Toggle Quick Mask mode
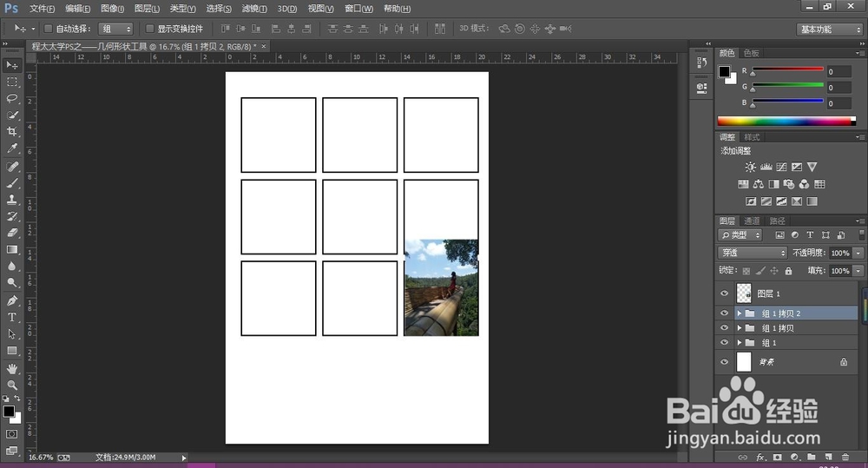This screenshot has width=868, height=468. [11, 434]
